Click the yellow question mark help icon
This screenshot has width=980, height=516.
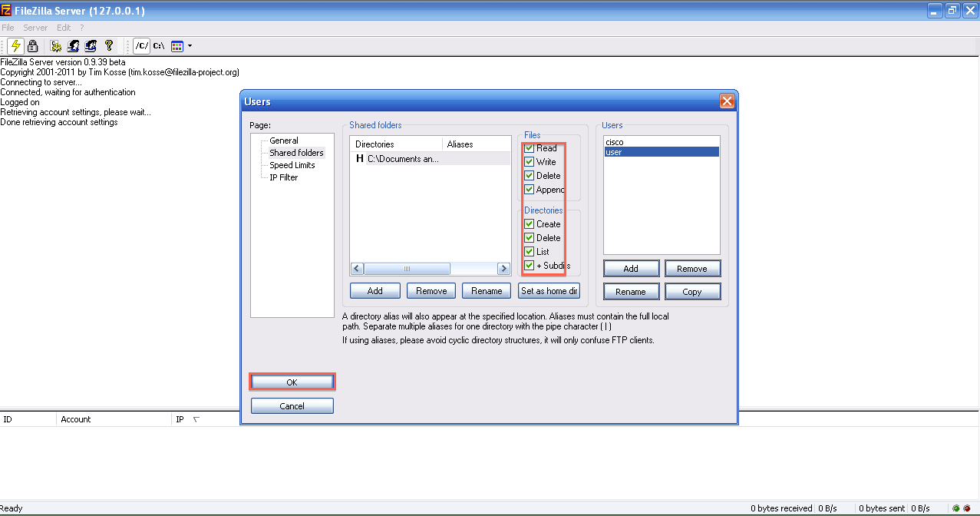[109, 46]
